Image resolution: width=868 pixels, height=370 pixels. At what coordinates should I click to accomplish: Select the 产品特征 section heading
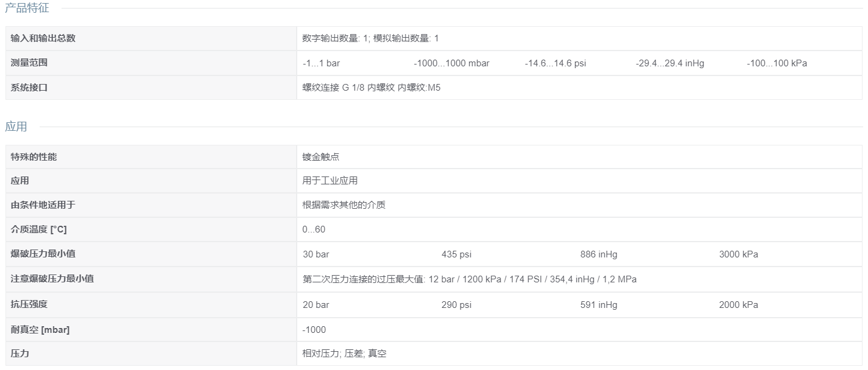(27, 9)
